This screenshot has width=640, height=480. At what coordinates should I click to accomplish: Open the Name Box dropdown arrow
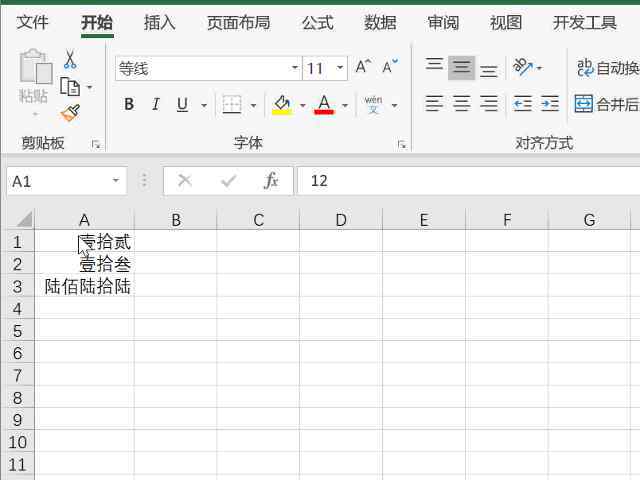[x=116, y=180]
